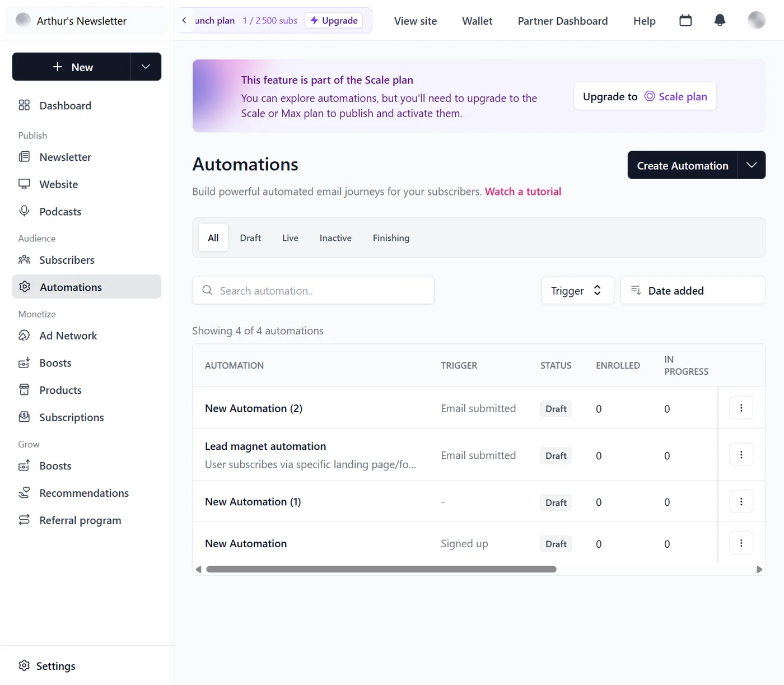Image resolution: width=784 pixels, height=685 pixels.
Task: Select the All tab
Action: [213, 237]
